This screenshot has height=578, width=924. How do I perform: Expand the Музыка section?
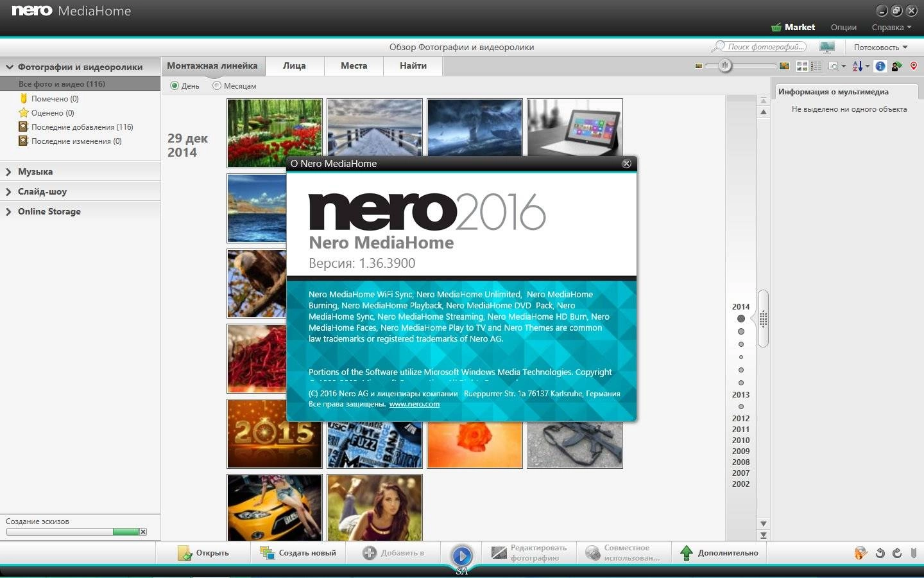pyautogui.click(x=9, y=172)
